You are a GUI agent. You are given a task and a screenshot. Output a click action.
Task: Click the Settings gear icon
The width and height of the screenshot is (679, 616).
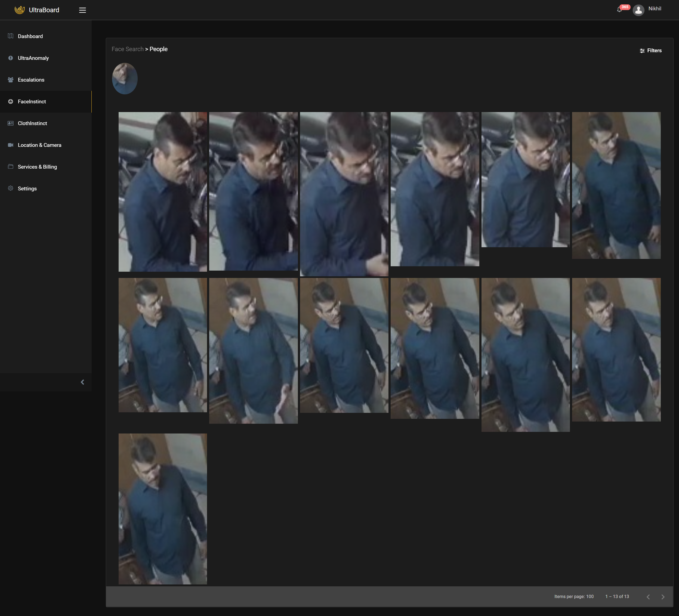pos(11,188)
